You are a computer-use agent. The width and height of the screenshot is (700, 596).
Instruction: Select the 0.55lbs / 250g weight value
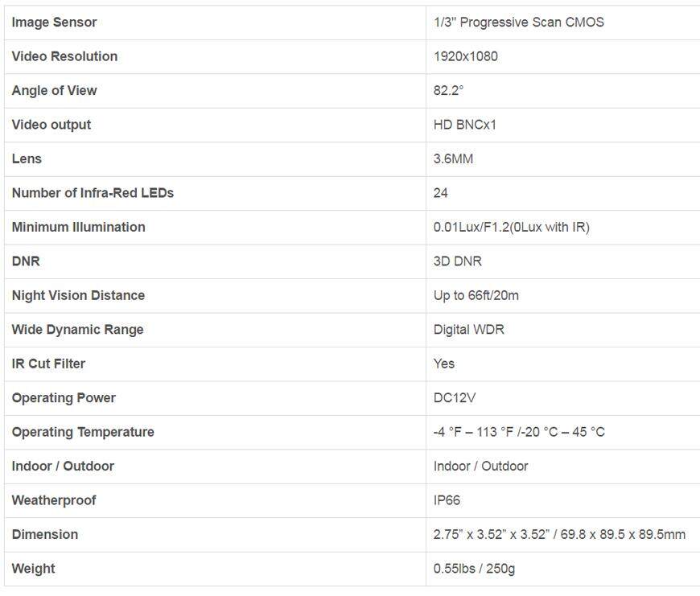[474, 569]
